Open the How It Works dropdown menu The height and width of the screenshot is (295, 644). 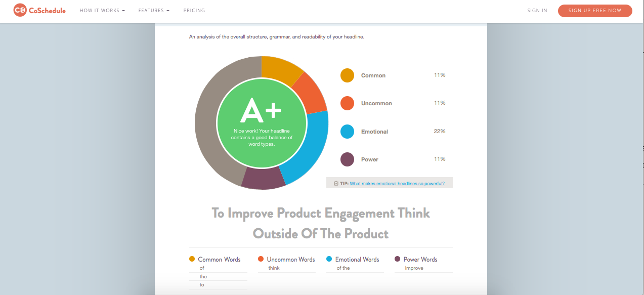click(102, 11)
